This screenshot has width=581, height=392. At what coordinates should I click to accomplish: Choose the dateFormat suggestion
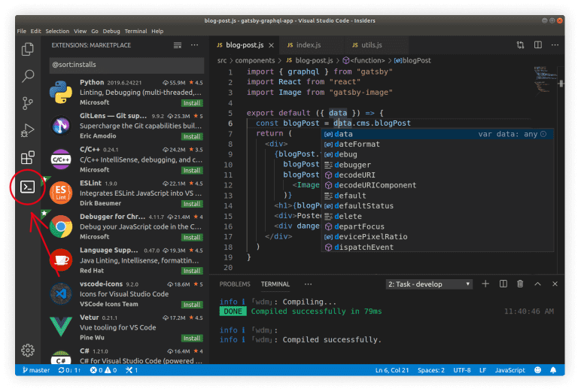click(x=437, y=144)
